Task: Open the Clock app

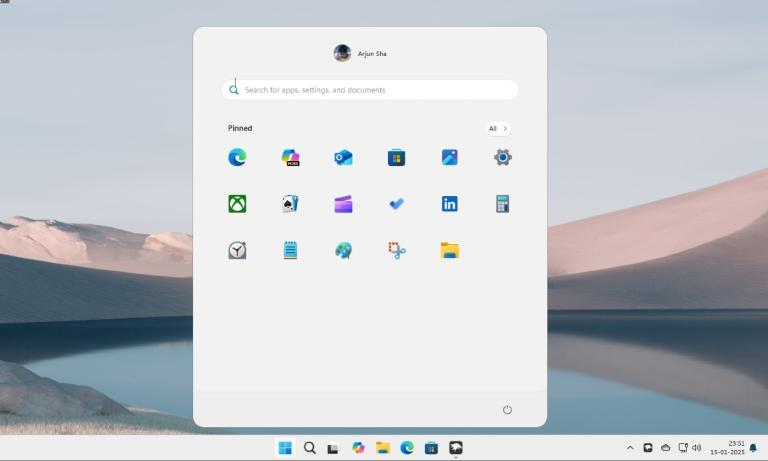Action: (x=237, y=250)
